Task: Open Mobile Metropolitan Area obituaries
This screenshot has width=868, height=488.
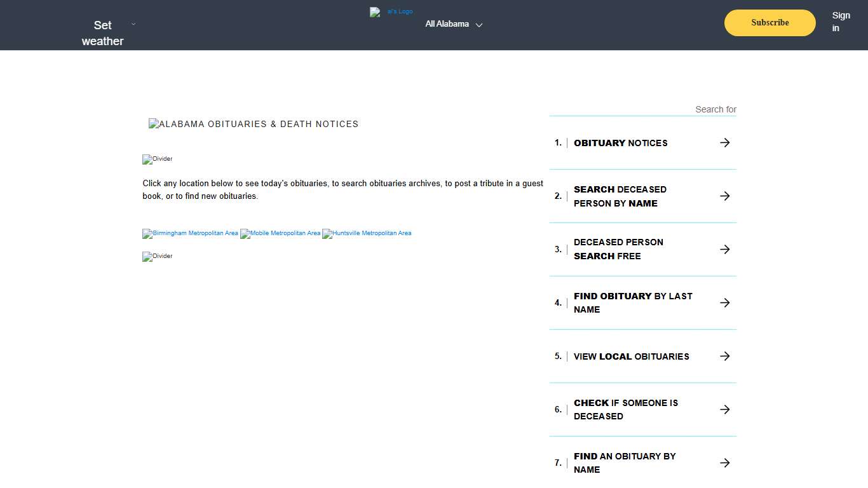Action: (280, 233)
